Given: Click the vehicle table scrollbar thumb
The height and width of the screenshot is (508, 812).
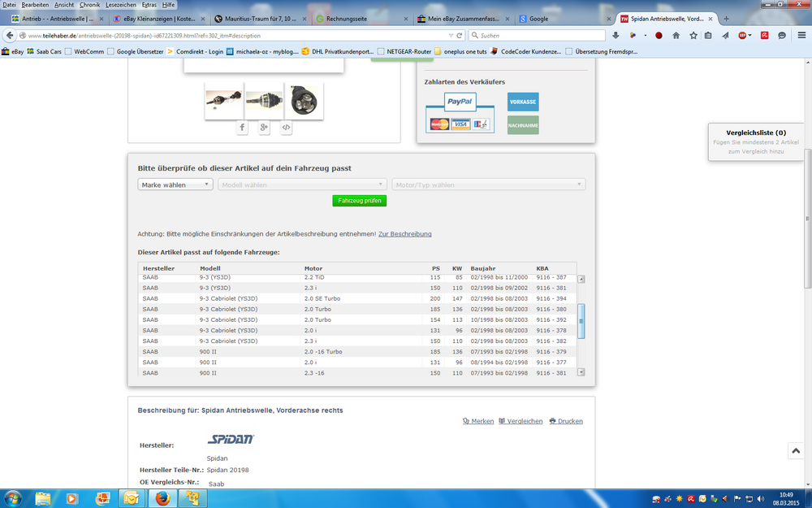Looking at the screenshot, I should coord(581,321).
